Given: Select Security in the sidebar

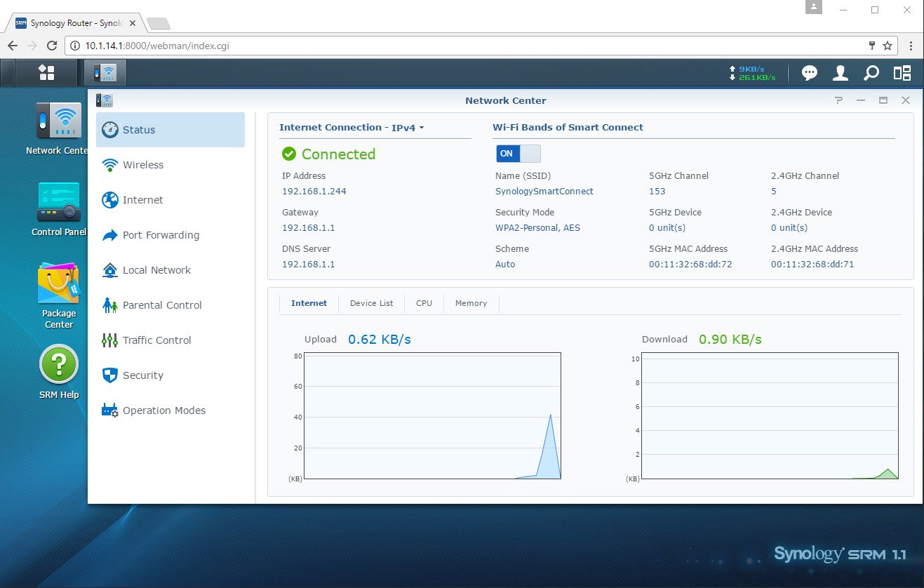Looking at the screenshot, I should [170, 375].
